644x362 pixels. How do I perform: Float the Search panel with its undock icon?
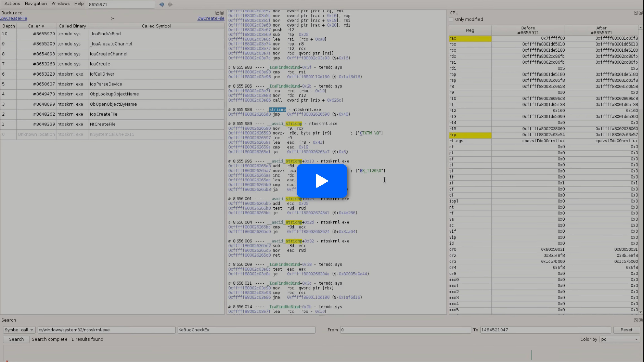pyautogui.click(x=635, y=320)
